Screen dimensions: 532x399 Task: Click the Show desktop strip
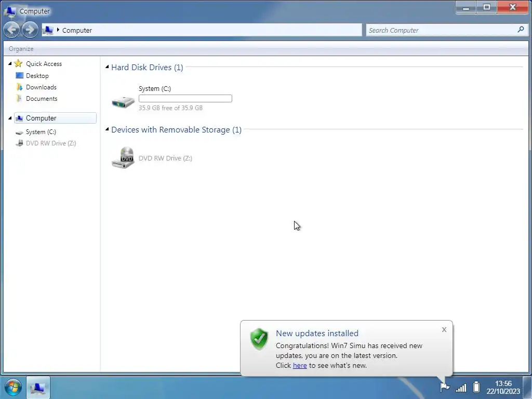click(x=527, y=387)
